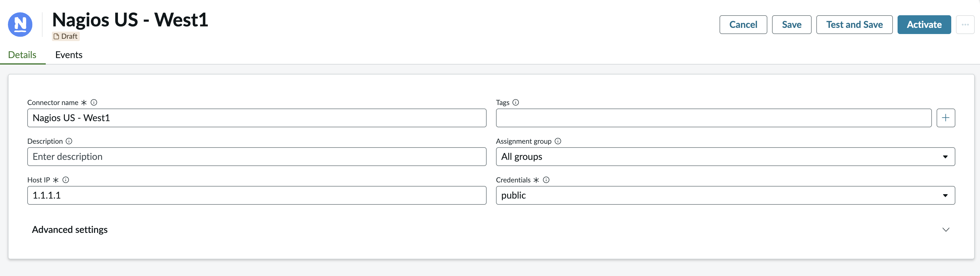
Task: Switch to the Events tab
Action: tap(69, 55)
